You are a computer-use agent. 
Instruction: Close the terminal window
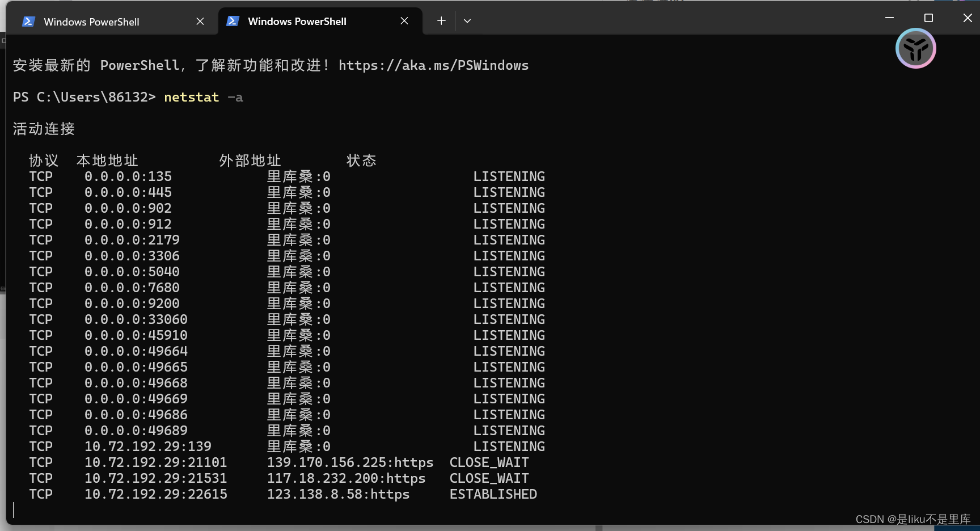click(x=968, y=18)
